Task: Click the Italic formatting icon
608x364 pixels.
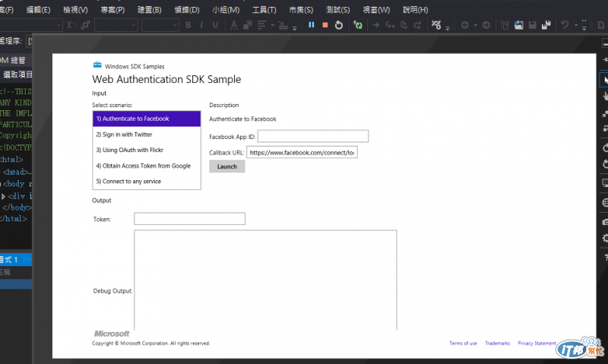Action: pos(201,25)
